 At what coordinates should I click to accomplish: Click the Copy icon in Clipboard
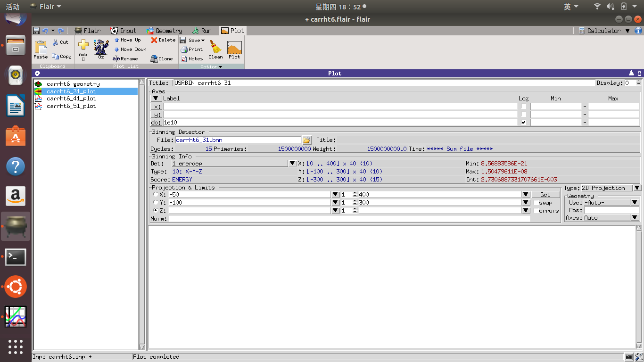tap(62, 57)
